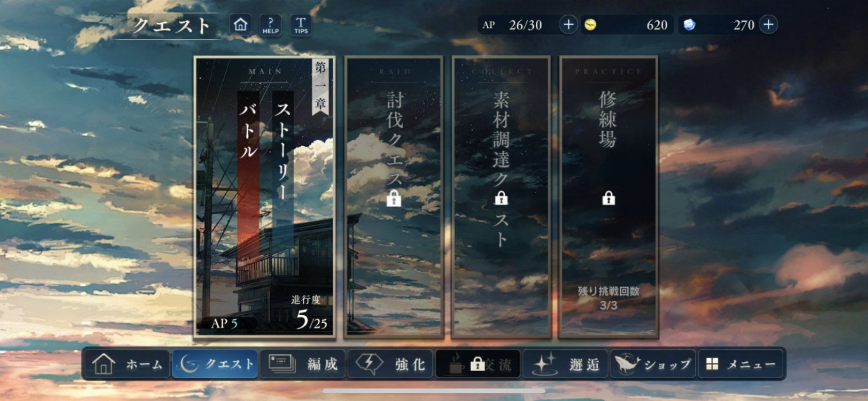Viewport: 868px width, 401px height.
Task: Add AP with the plus button
Action: 568,24
